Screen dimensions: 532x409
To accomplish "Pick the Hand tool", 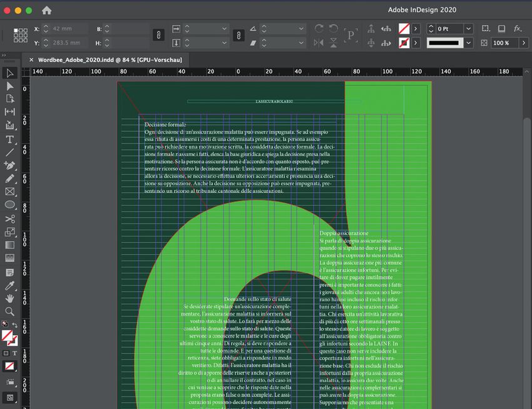I will tap(10, 298).
